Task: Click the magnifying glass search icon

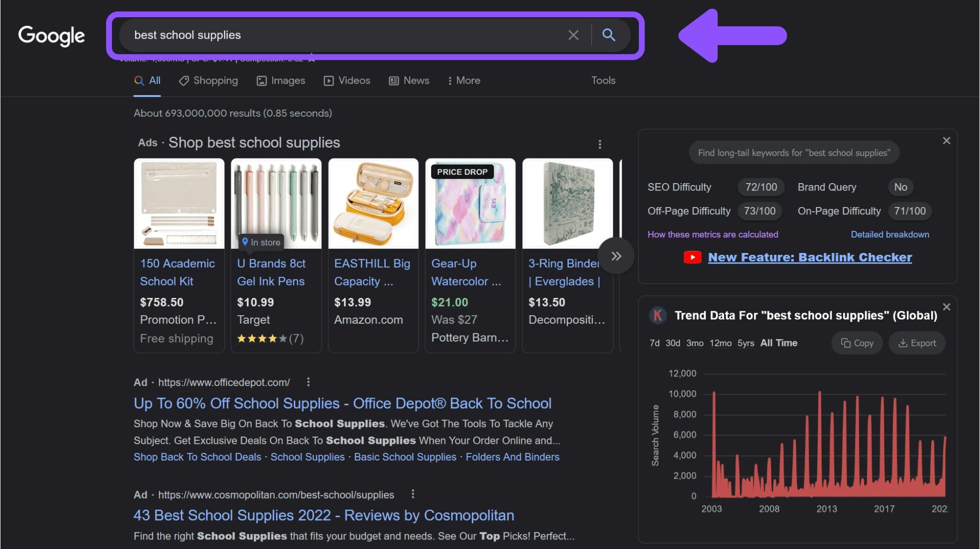Action: click(609, 35)
